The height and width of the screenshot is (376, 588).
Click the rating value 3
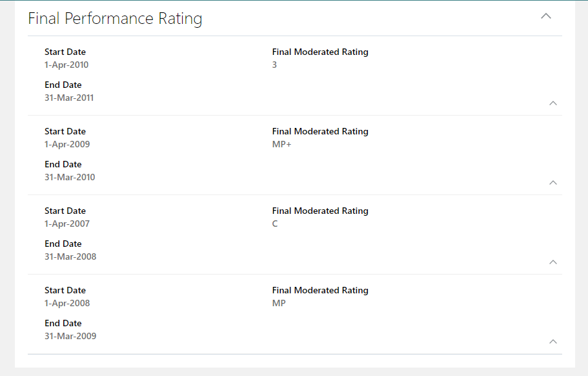pyautogui.click(x=274, y=65)
